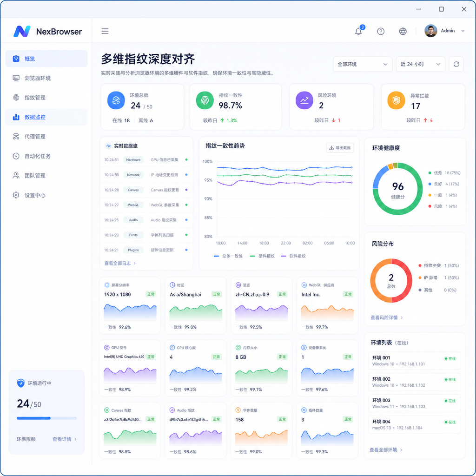This screenshot has height=476, width=476.
Task: Open the 查看全部日志 link
Action: pos(120,263)
